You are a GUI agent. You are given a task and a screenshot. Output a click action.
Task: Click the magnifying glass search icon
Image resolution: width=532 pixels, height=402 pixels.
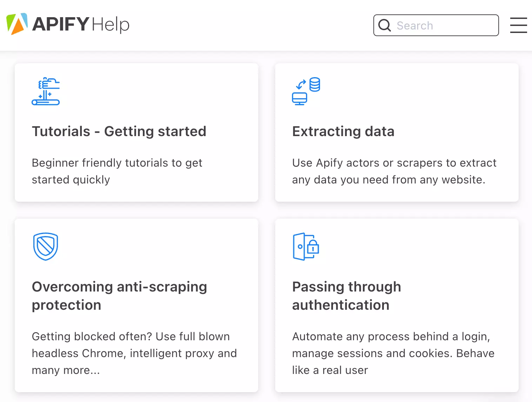pyautogui.click(x=385, y=25)
